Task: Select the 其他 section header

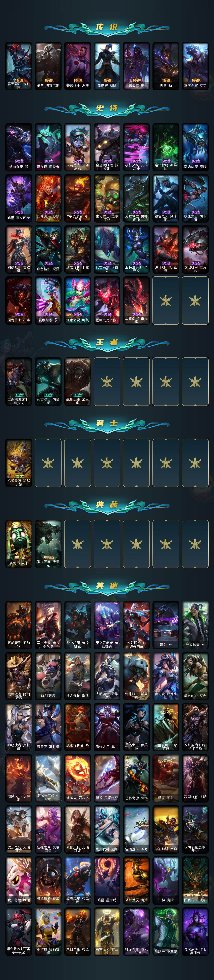Action: [107, 585]
